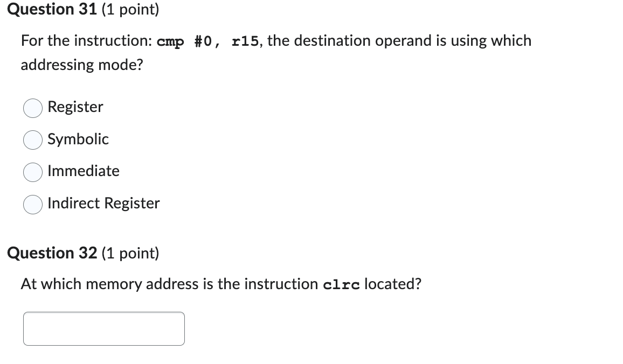Screen dimensions: 623x364
Task: Click the answer input field for Question 32
Action: pyautogui.click(x=103, y=328)
